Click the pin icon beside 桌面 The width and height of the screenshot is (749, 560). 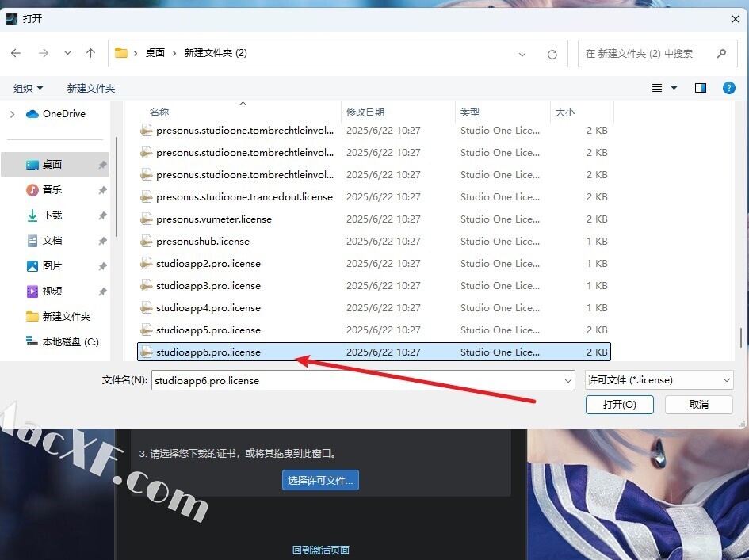click(x=102, y=166)
